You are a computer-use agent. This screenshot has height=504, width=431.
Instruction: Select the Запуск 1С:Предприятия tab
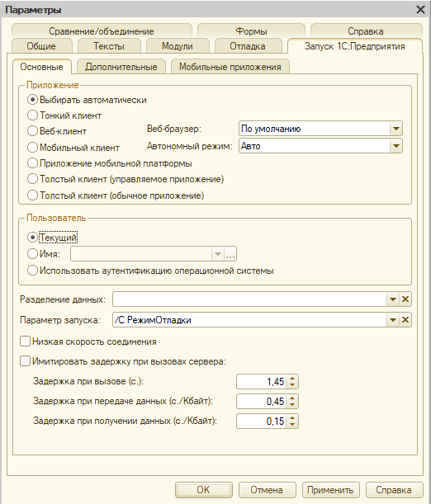click(355, 46)
